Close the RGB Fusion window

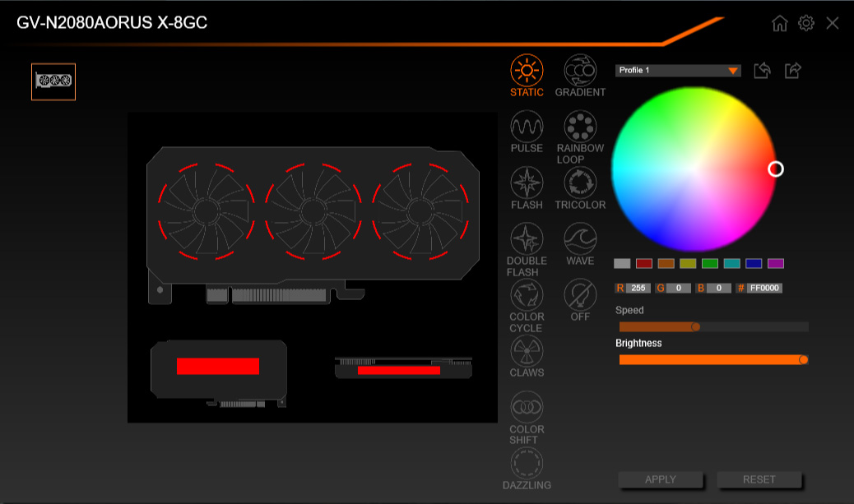click(833, 23)
